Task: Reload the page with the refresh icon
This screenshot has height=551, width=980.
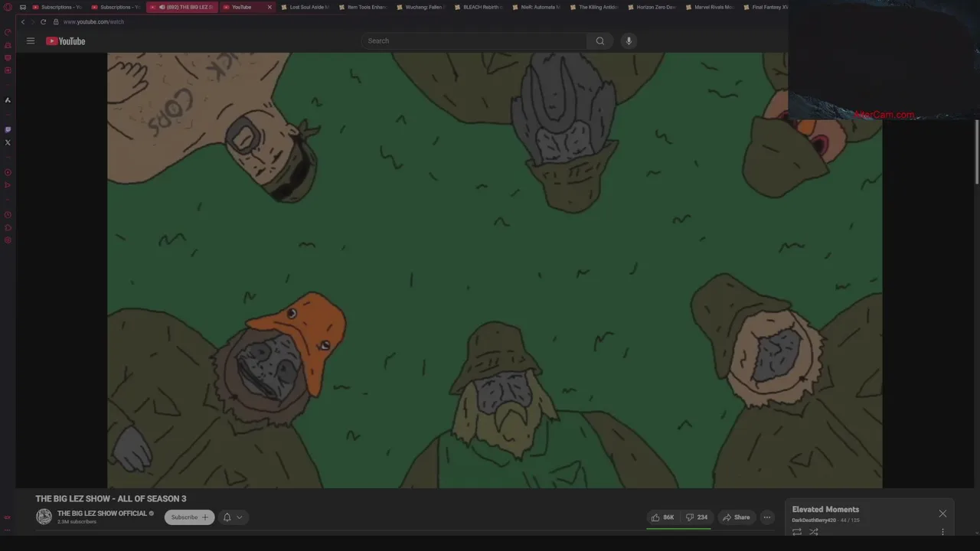Action: pos(43,21)
